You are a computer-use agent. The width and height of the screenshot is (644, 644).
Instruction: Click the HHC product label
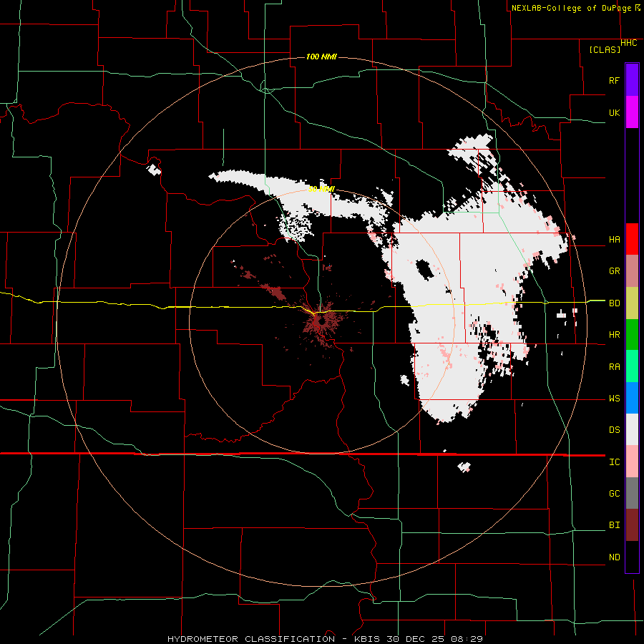(x=629, y=43)
